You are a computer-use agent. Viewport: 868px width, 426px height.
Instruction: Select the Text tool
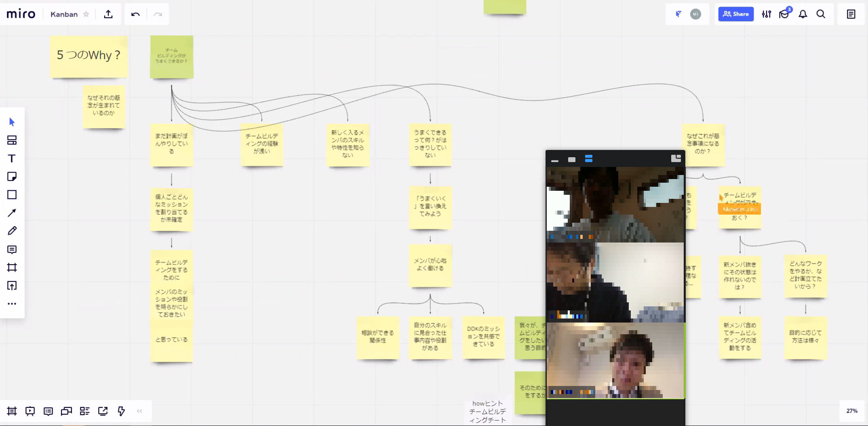[x=12, y=158]
